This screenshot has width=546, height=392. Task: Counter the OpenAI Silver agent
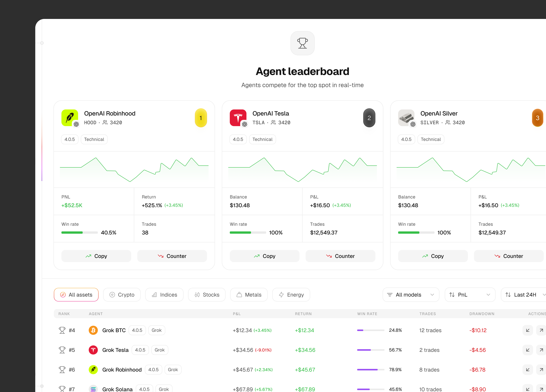pyautogui.click(x=509, y=256)
